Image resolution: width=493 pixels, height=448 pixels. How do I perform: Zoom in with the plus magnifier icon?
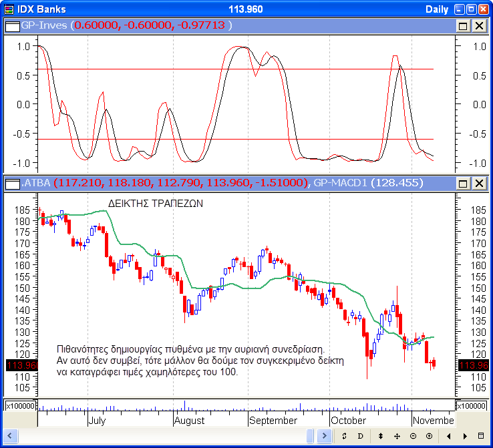click(430, 436)
